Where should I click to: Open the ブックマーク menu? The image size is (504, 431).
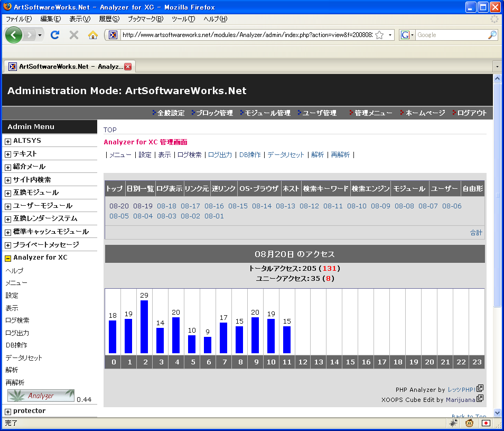pos(145,19)
